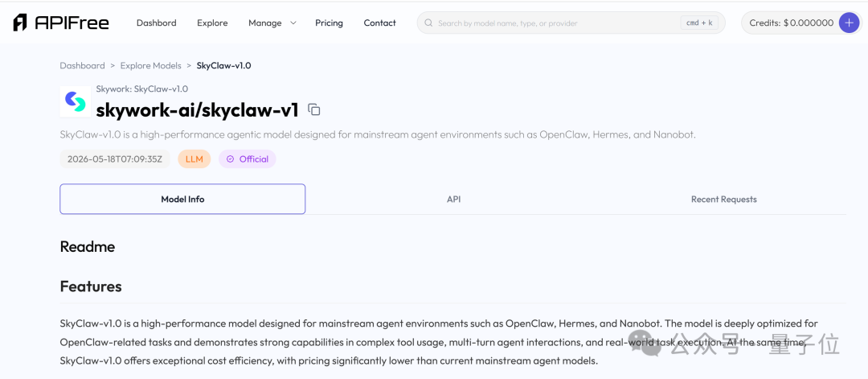Click the 2026-05-18T07:09:35Z timestamp tag

click(115, 159)
